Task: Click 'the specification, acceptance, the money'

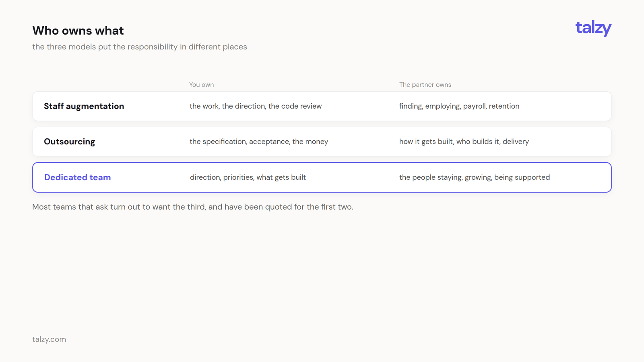Action: pos(259,142)
